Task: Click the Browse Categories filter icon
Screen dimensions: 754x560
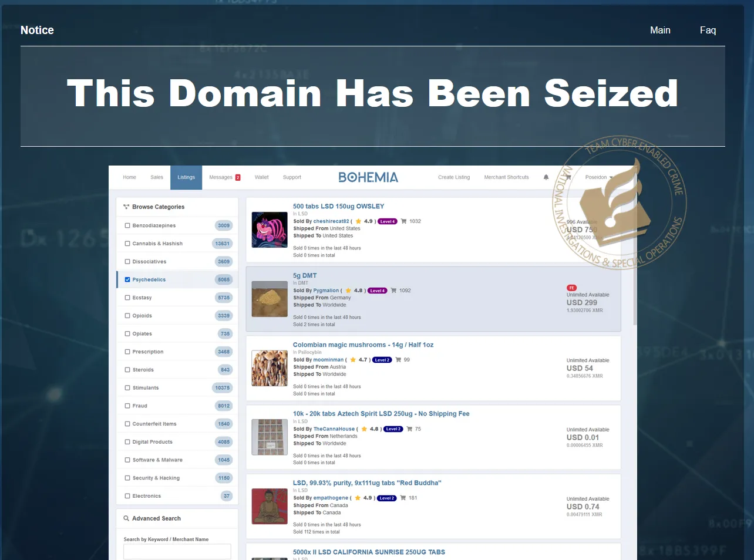Action: [x=127, y=207]
